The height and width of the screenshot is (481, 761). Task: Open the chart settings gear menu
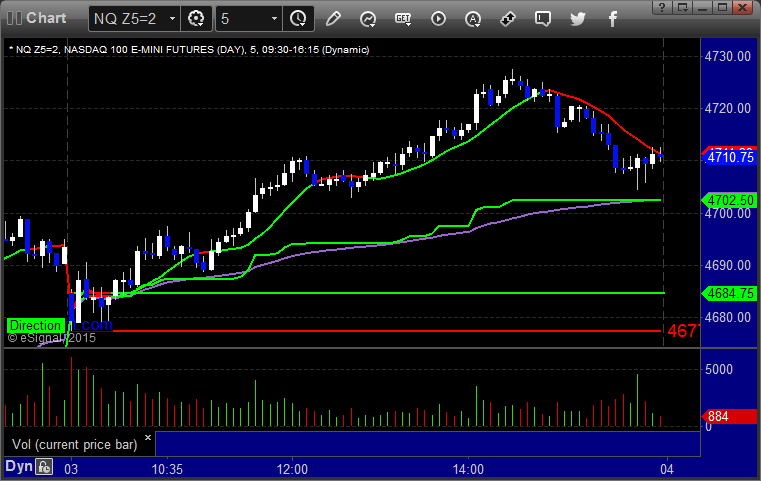[x=196, y=19]
